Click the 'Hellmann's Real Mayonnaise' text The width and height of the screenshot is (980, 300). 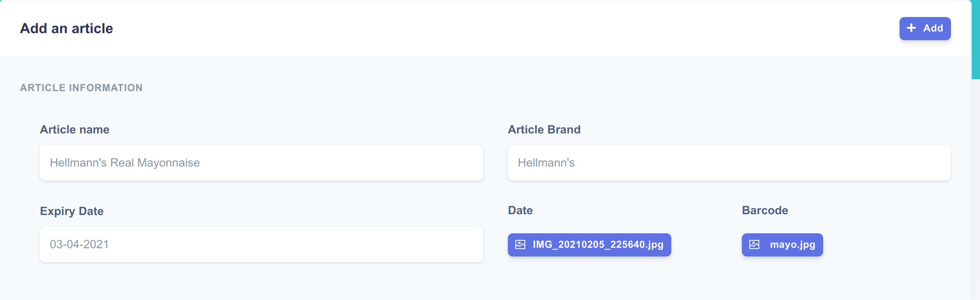[x=125, y=163]
